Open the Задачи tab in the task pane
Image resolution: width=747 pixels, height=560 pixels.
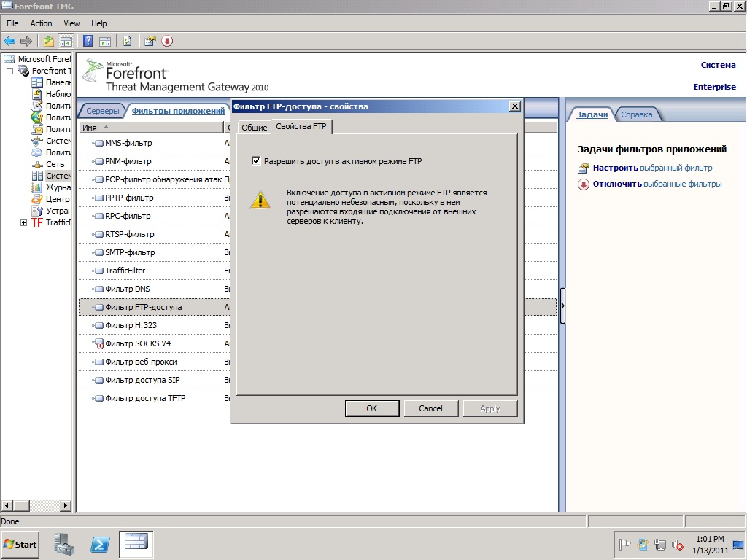[592, 114]
